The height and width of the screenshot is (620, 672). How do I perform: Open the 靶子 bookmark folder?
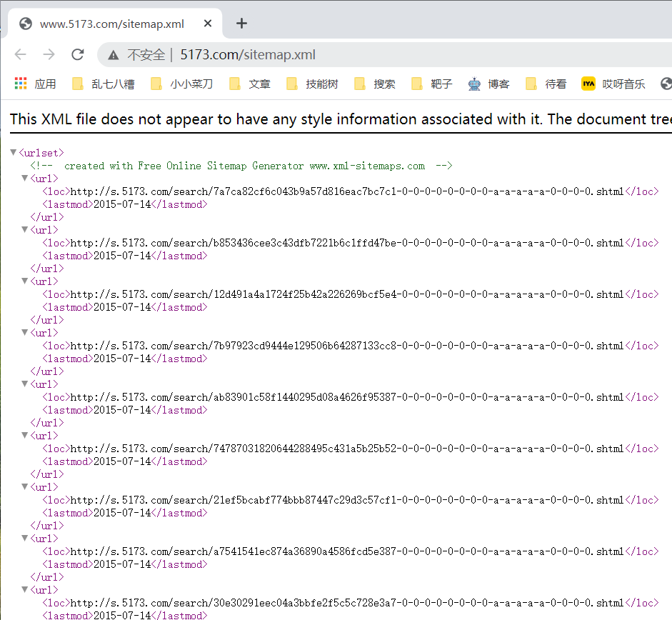tap(432, 84)
